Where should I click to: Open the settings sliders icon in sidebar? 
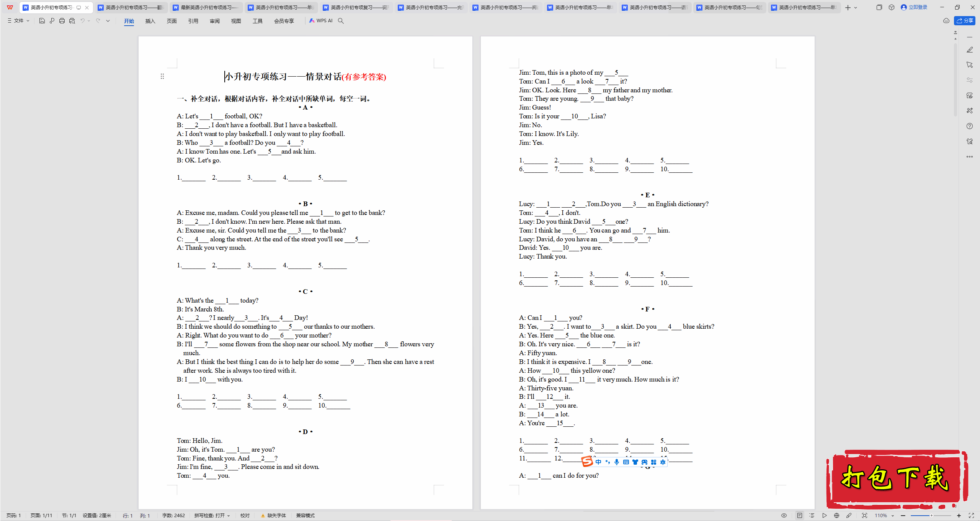970,80
